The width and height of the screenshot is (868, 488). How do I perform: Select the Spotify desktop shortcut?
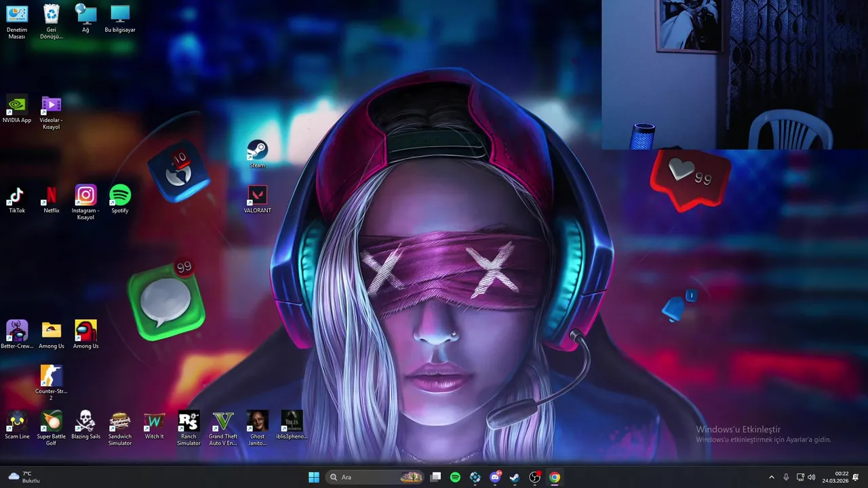coord(120,199)
